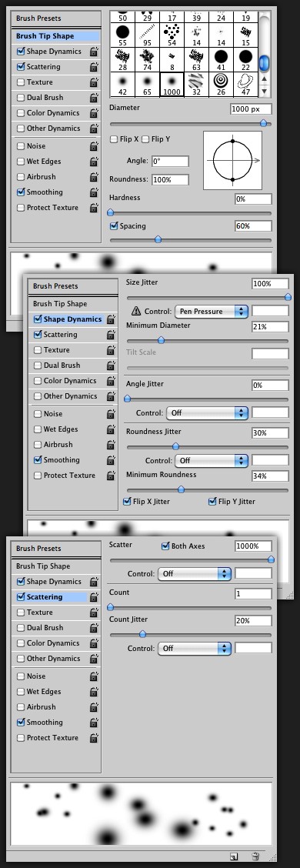
Task: Click lock beside Shape Dynamics in top panel
Action: point(94,52)
